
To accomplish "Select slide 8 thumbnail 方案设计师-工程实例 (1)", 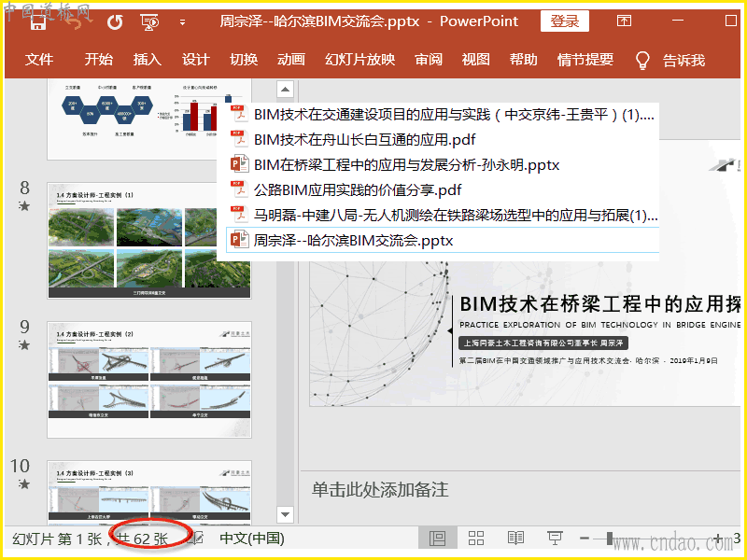I will [149, 241].
